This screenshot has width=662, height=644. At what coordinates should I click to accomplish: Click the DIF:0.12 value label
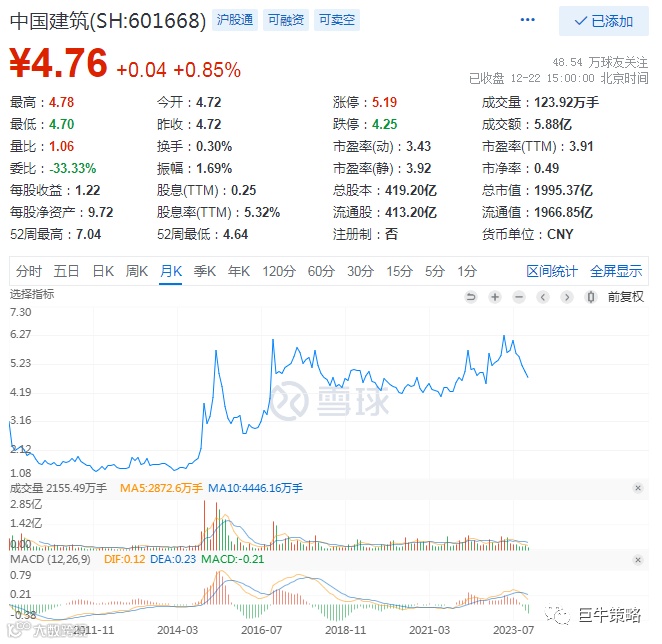(x=125, y=559)
